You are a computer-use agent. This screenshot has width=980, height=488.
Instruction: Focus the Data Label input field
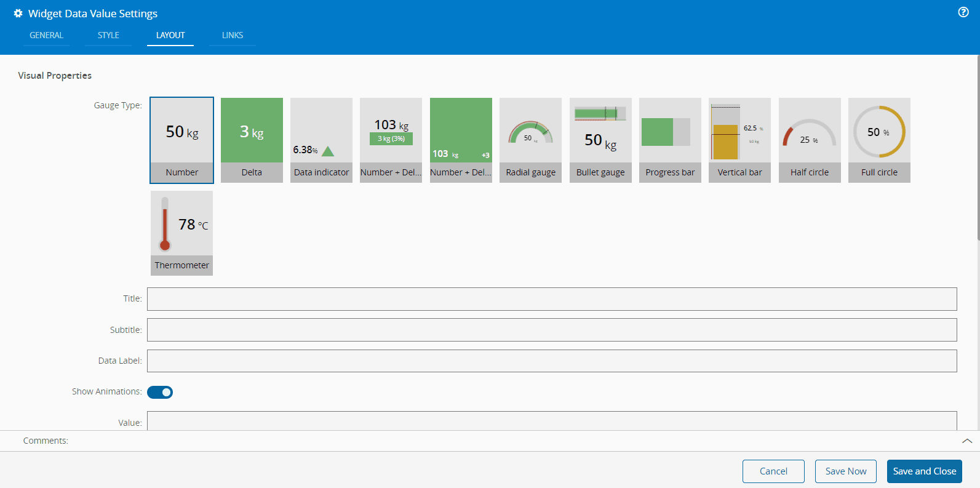click(552, 361)
